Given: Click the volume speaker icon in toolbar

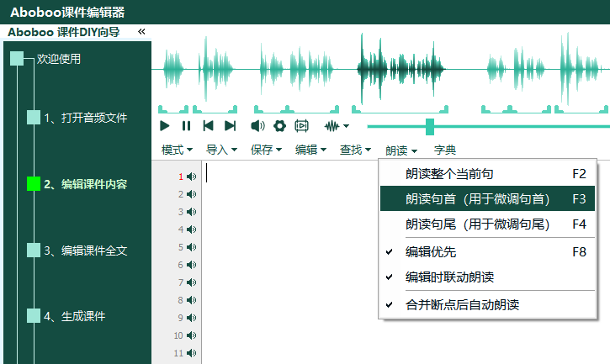Looking at the screenshot, I should tap(257, 126).
